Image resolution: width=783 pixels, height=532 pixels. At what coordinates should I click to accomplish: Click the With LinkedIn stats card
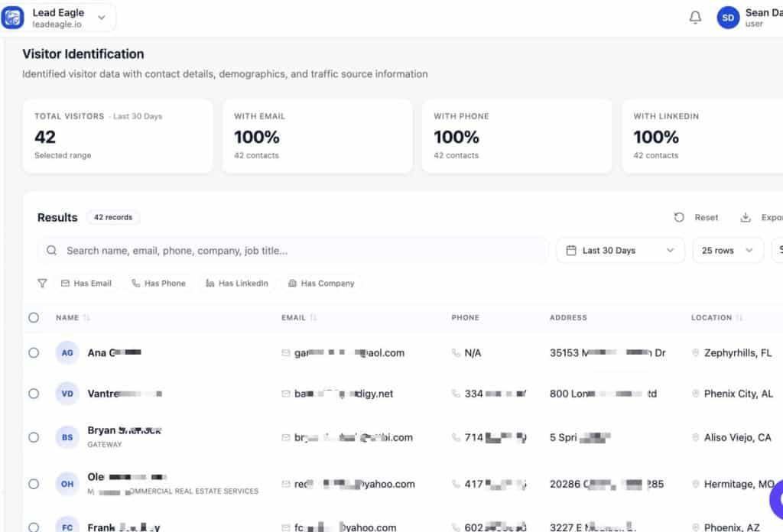coord(703,136)
